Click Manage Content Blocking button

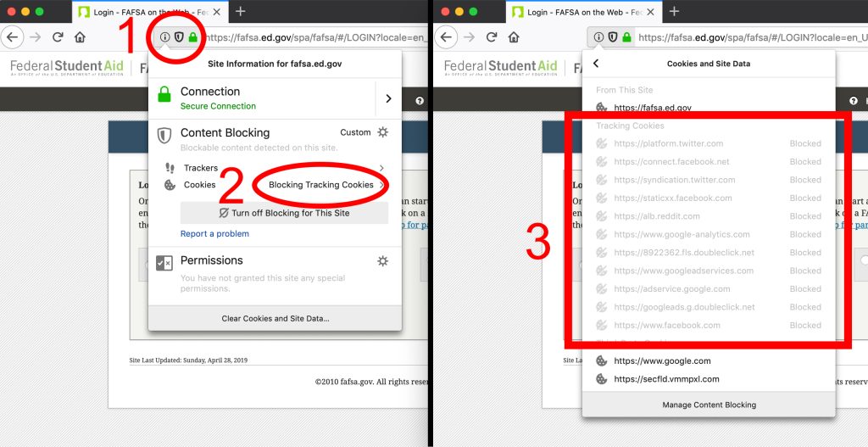pyautogui.click(x=709, y=405)
